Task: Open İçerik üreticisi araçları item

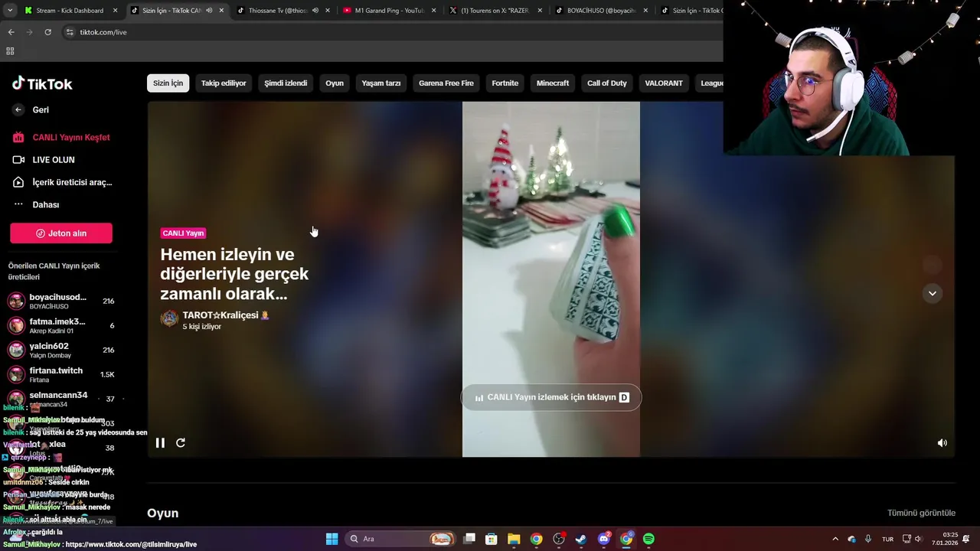Action: (61, 182)
